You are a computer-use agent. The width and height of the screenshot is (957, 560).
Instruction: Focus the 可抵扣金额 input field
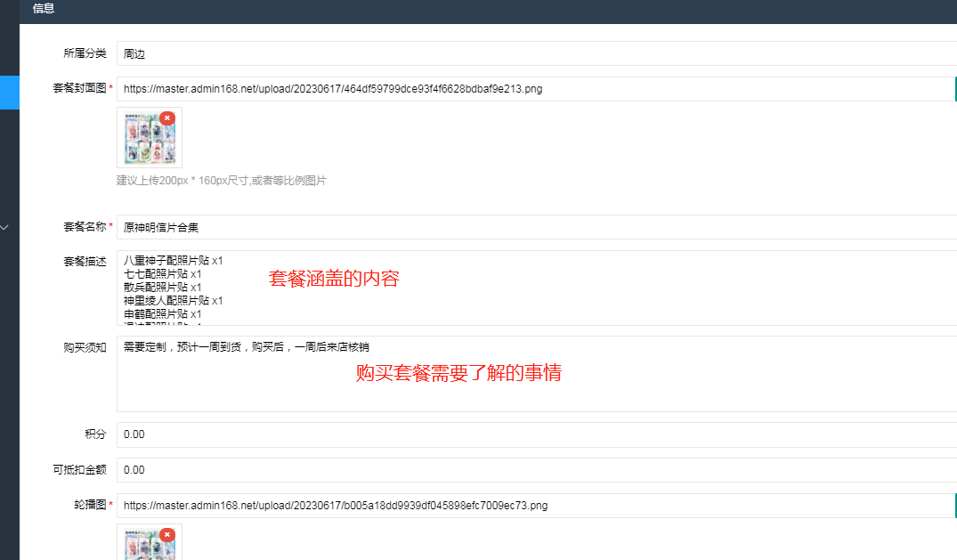click(537, 469)
